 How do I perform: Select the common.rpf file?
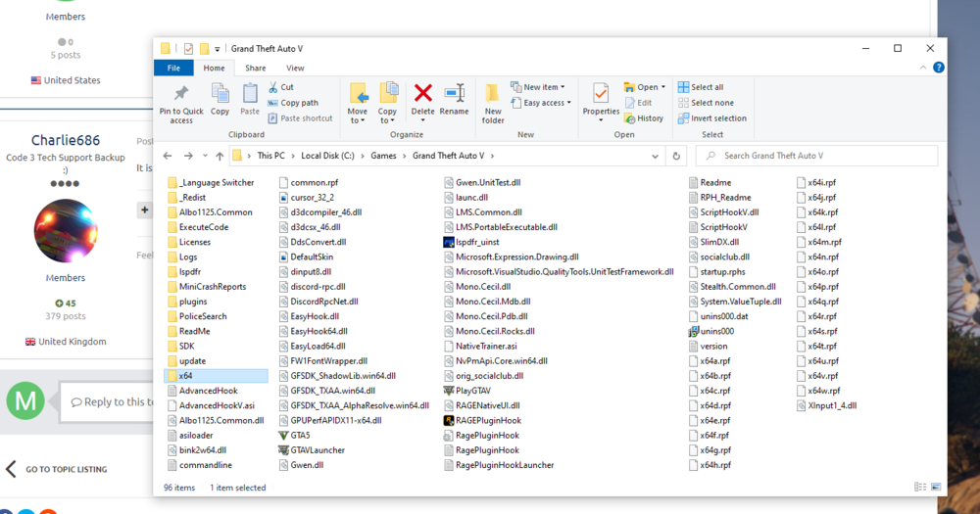[x=308, y=182]
